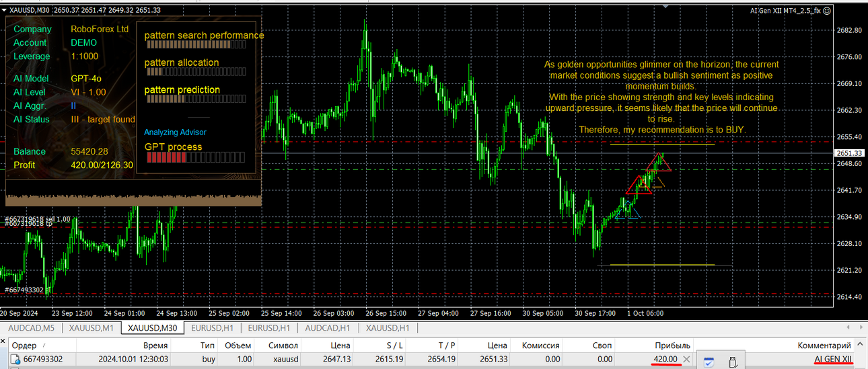Screen dimensions: 868x369
Task: Click the balance value 55420.28
Action: (x=89, y=151)
